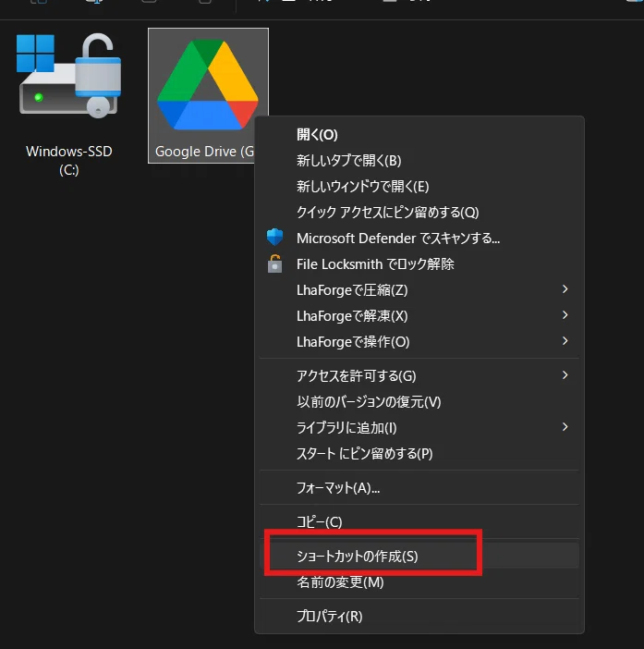644x649 pixels.
Task: Choose 新しいタブで開く(B)
Action: pyautogui.click(x=419, y=161)
